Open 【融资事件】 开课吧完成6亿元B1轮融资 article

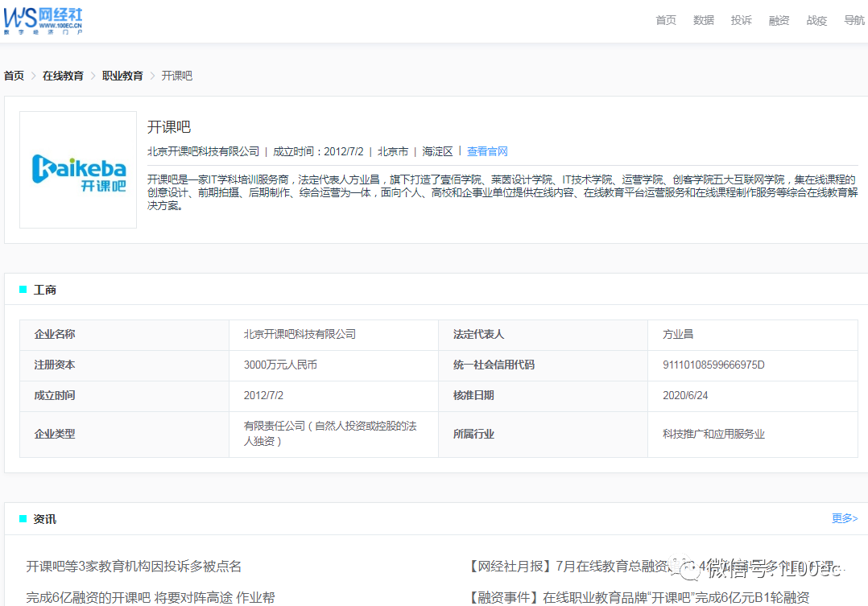(639, 597)
